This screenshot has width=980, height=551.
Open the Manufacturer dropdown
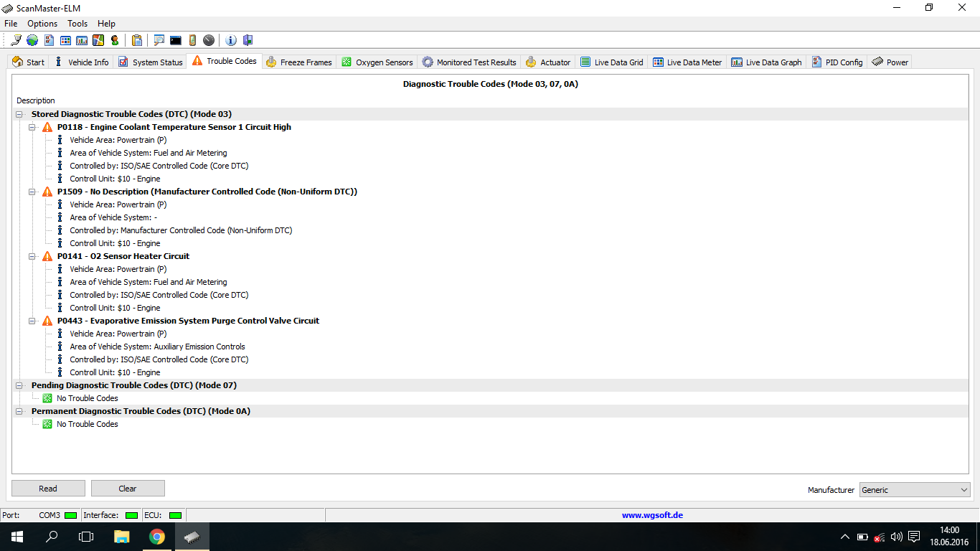915,490
